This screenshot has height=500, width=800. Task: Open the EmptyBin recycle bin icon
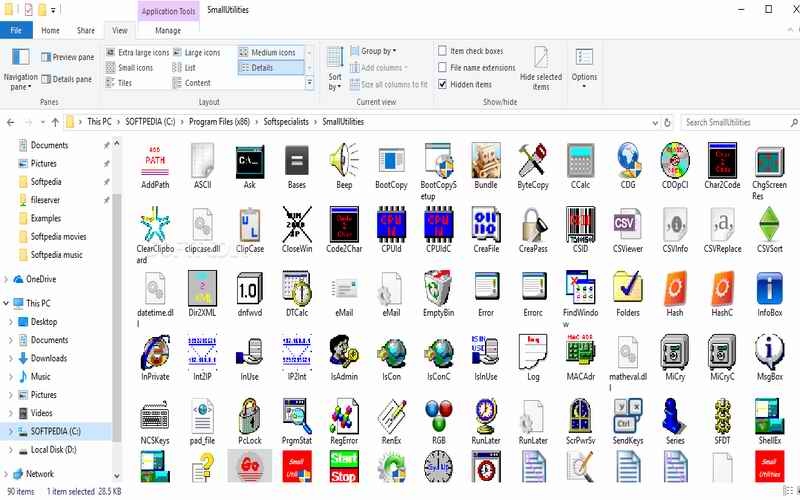(x=438, y=289)
